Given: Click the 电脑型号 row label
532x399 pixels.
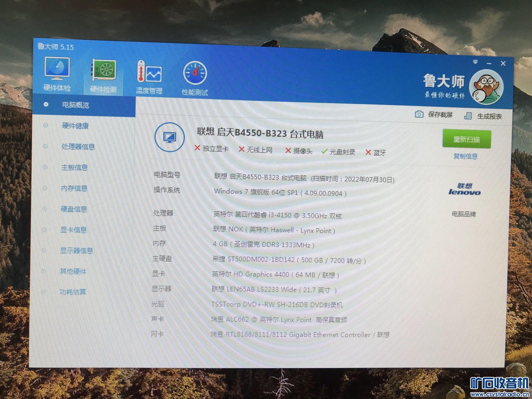Looking at the screenshot, I should [x=167, y=174].
